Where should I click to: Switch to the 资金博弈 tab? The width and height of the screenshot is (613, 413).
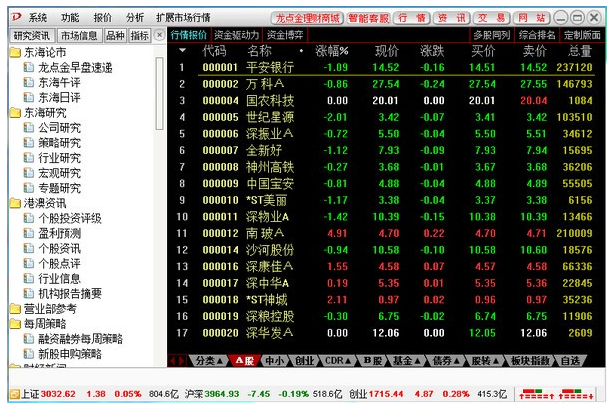285,35
